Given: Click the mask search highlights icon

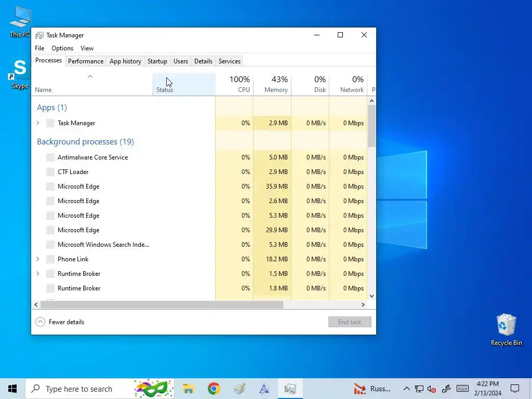Looking at the screenshot, I should pos(153,389).
